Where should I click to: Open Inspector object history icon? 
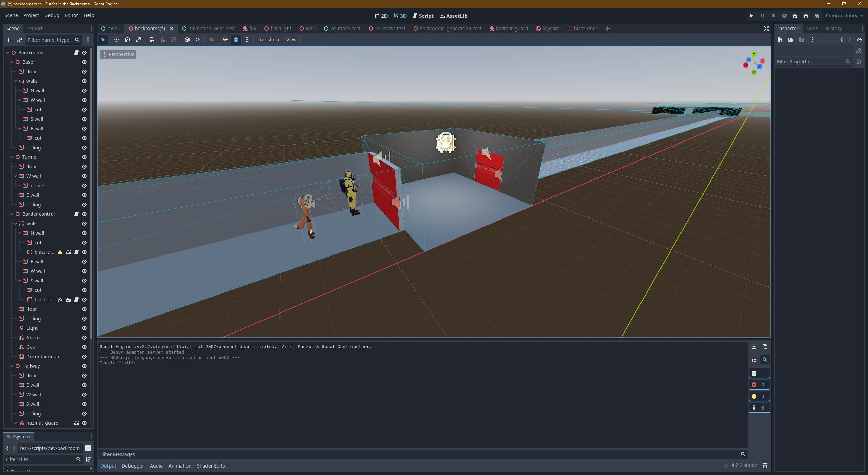pos(859,40)
